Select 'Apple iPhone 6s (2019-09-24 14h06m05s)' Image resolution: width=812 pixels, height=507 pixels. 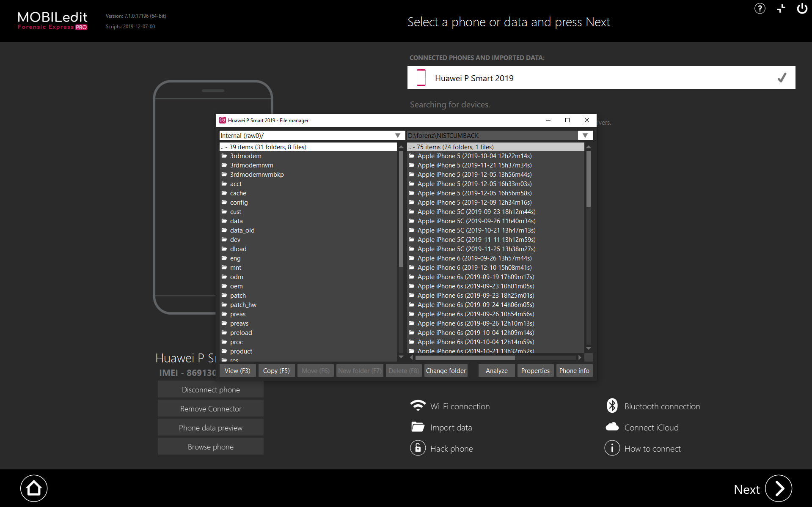pyautogui.click(x=495, y=305)
